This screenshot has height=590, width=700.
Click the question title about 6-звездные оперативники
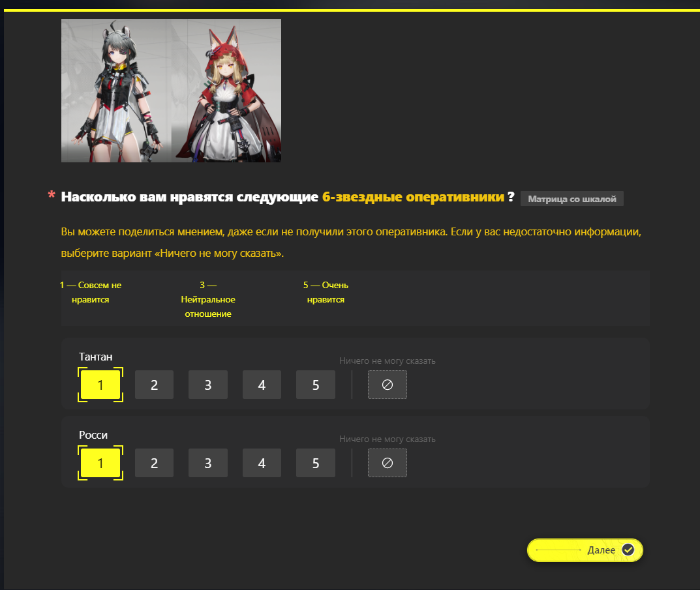coord(288,197)
